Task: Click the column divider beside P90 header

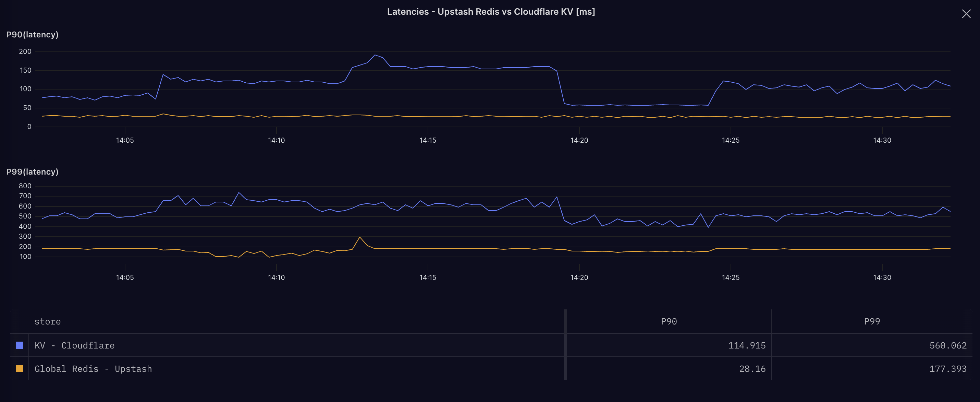Action: tap(565, 322)
